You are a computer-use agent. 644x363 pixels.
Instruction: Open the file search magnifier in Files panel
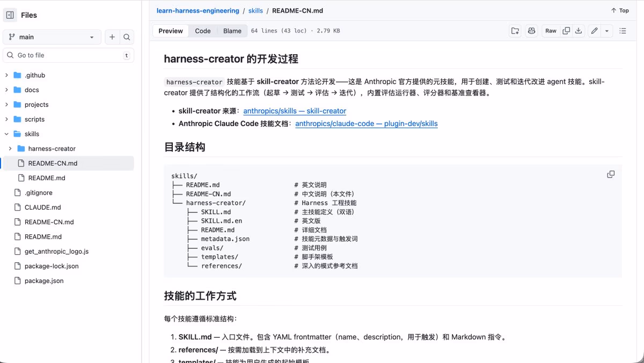point(127,37)
